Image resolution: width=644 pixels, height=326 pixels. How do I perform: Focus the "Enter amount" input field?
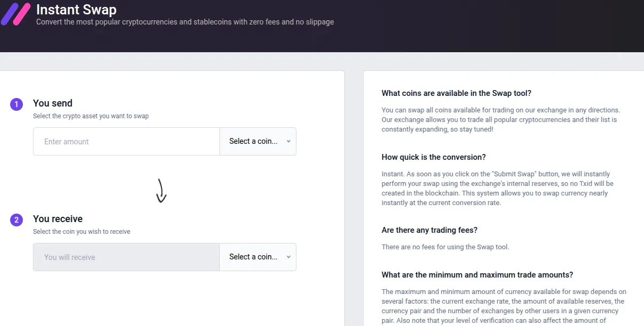click(x=127, y=141)
